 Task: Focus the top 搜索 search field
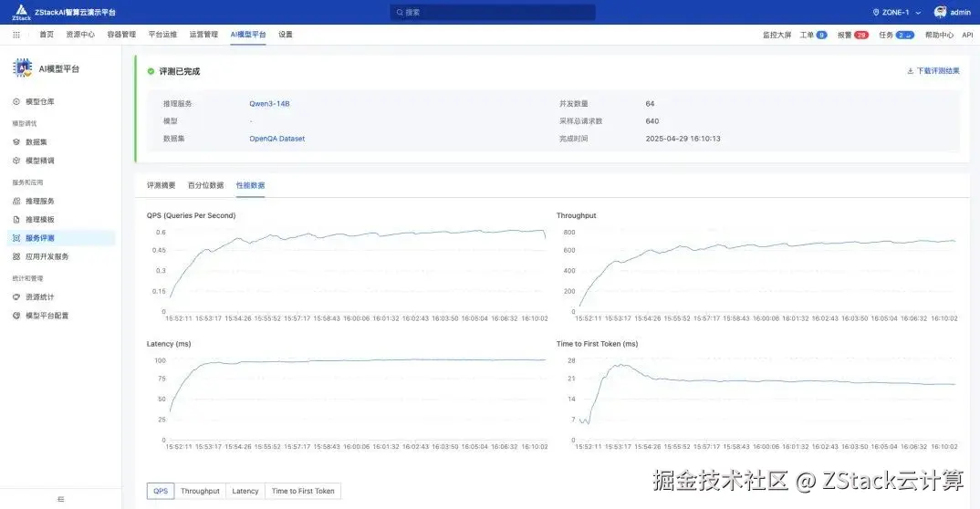click(493, 13)
